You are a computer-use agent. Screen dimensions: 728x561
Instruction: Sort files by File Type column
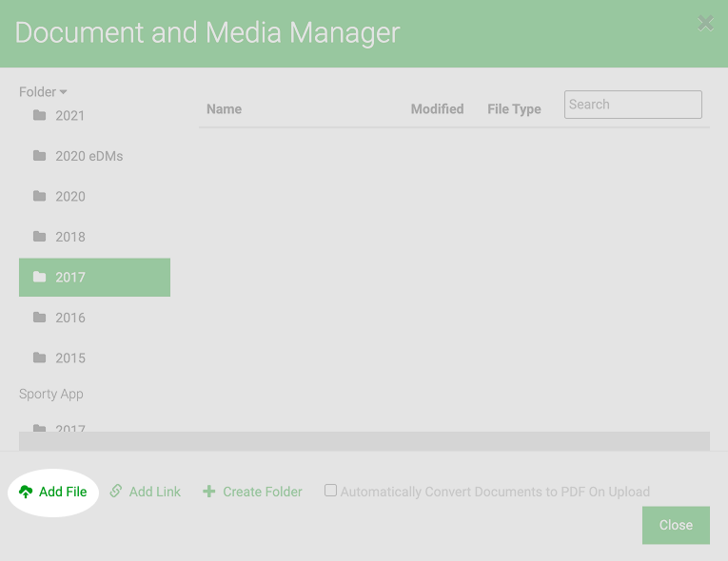514,109
